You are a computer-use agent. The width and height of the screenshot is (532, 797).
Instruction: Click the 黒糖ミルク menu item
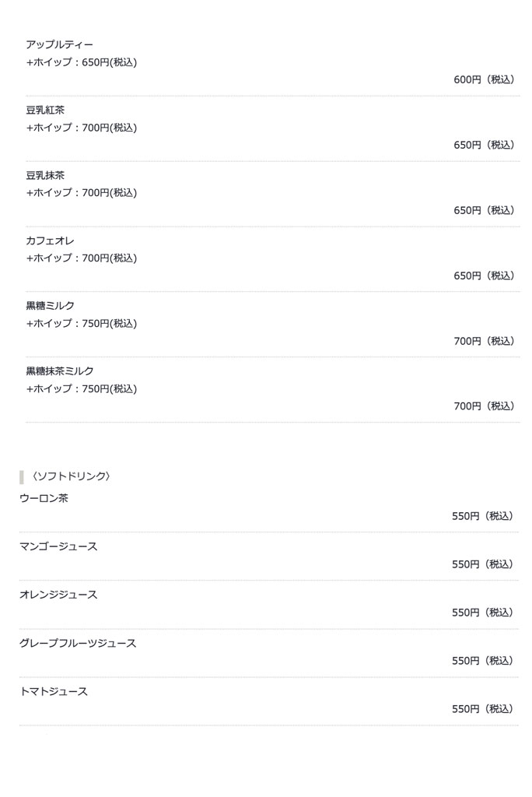tap(50, 306)
